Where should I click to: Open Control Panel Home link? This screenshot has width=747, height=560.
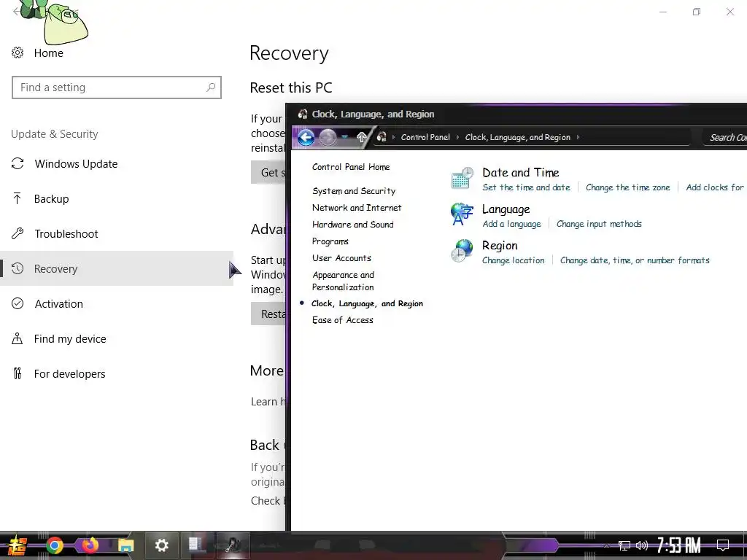351,167
